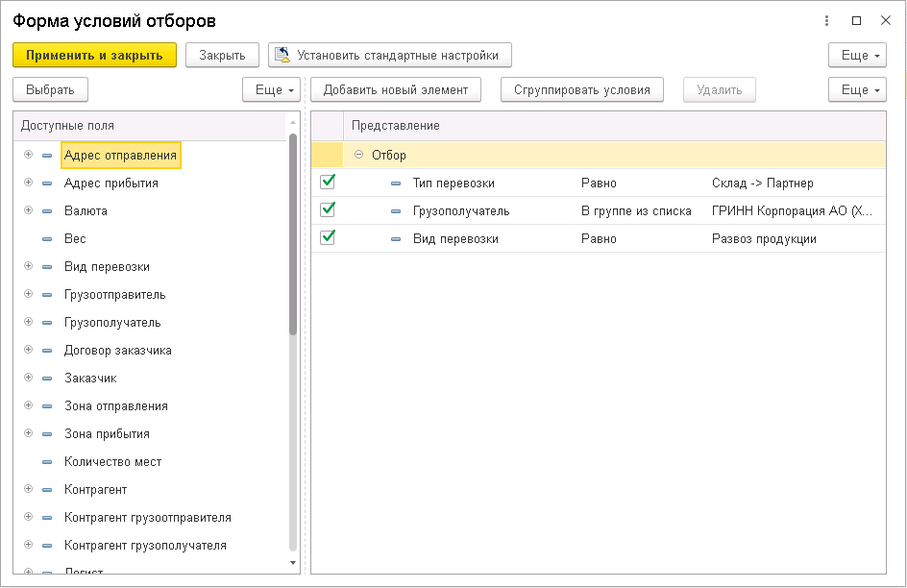Collapse the Отбор group in conditions
Viewport: 907px width, 588px height.
(359, 155)
